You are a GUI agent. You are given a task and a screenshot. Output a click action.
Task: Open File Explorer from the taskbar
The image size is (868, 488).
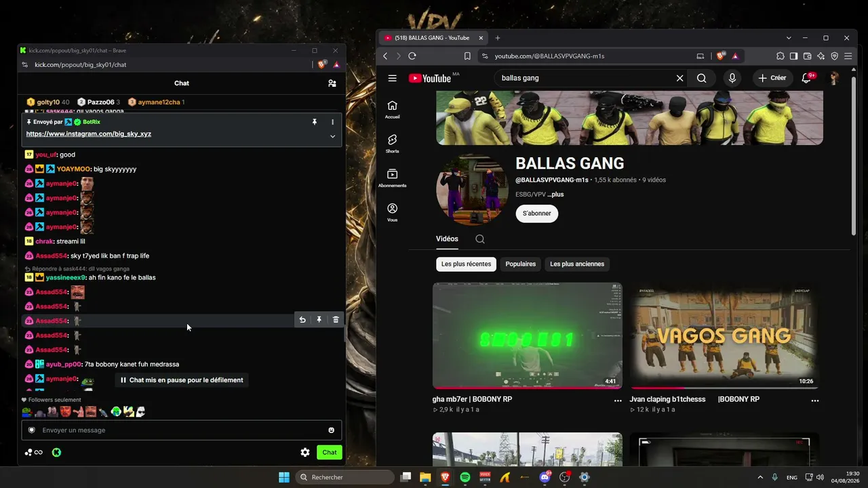pyautogui.click(x=425, y=477)
